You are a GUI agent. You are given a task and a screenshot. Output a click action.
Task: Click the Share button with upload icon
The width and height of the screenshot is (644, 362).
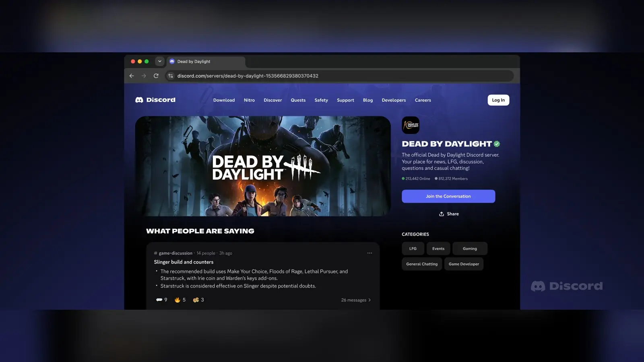(x=449, y=214)
